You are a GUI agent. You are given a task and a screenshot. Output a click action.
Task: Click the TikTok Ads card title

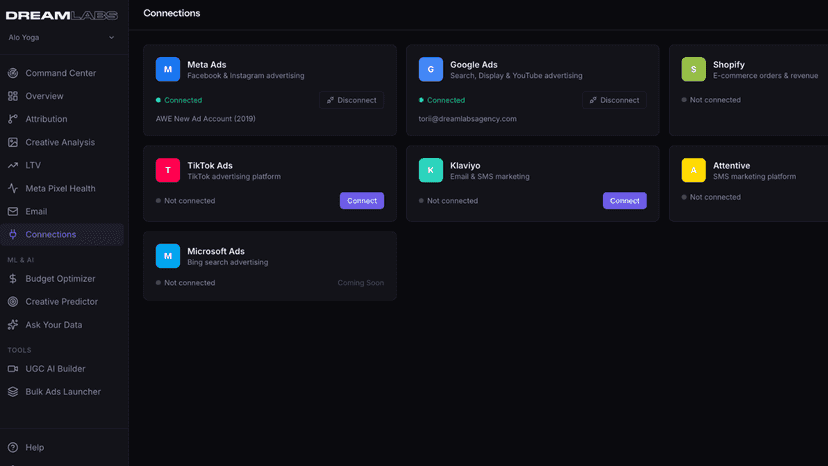pyautogui.click(x=210, y=165)
